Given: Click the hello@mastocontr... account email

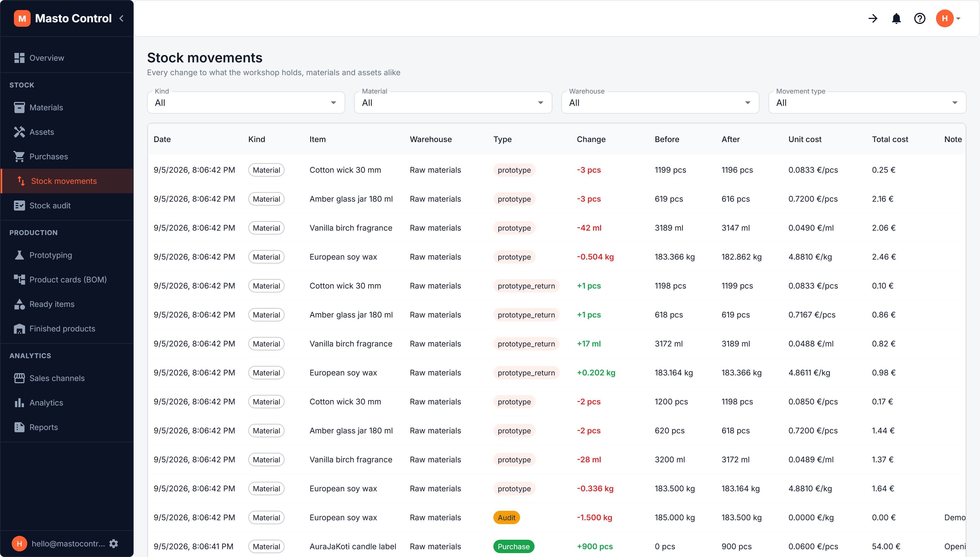Looking at the screenshot, I should click(x=68, y=543).
